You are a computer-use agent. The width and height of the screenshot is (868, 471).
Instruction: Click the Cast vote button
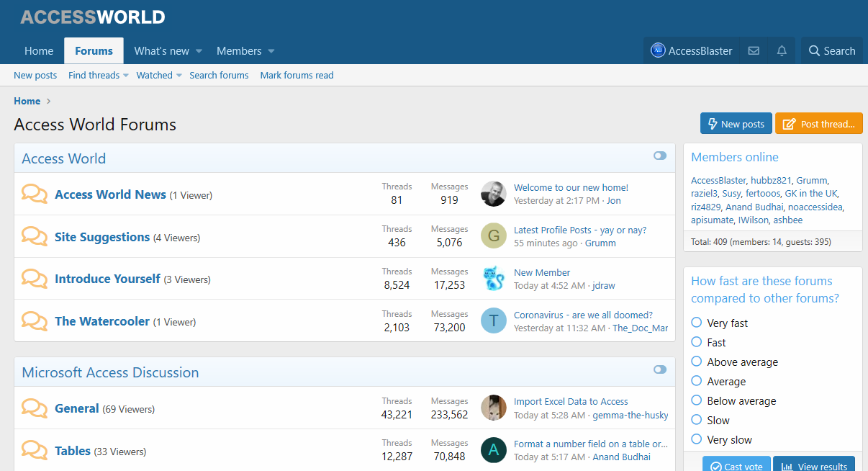pyautogui.click(x=736, y=465)
